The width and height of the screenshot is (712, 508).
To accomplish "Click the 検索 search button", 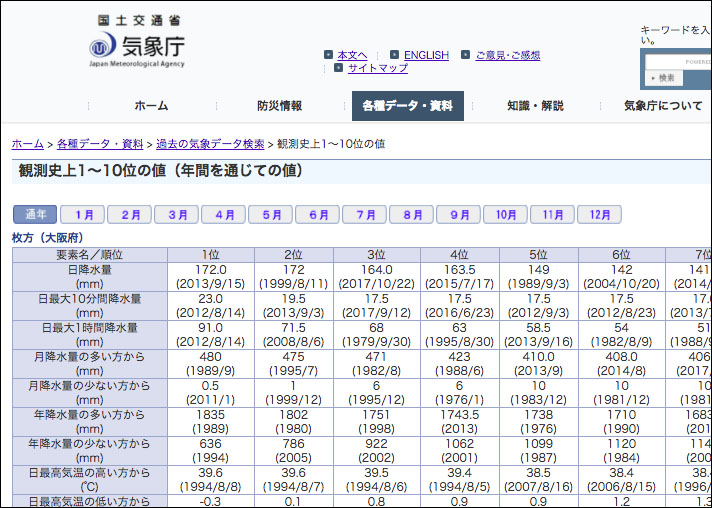I will (663, 78).
